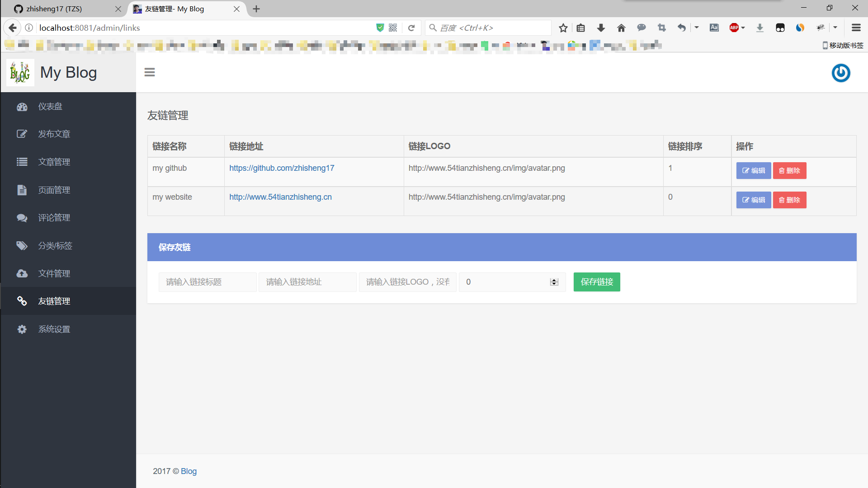Expand the ABP extension dropdown arrow
This screenshot has width=868, height=488.
pos(743,28)
